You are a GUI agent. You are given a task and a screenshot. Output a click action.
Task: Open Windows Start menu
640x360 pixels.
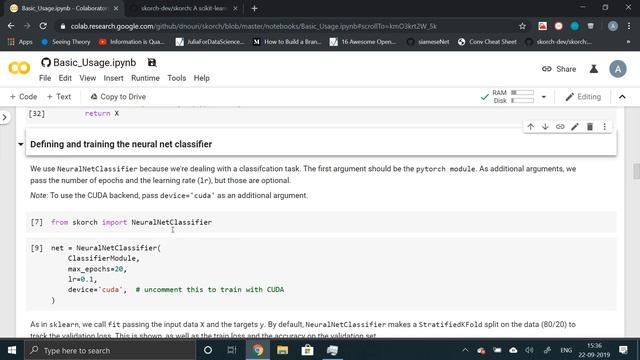12,350
